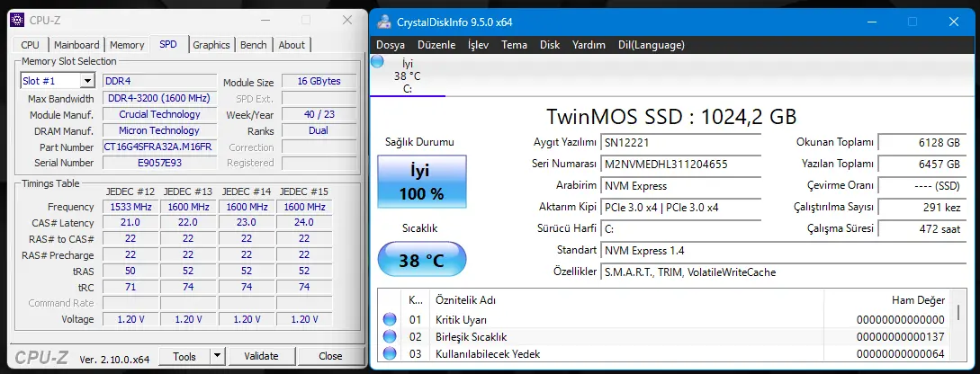Click the status orb for Birleşik Sıcaklık row

pyautogui.click(x=390, y=336)
